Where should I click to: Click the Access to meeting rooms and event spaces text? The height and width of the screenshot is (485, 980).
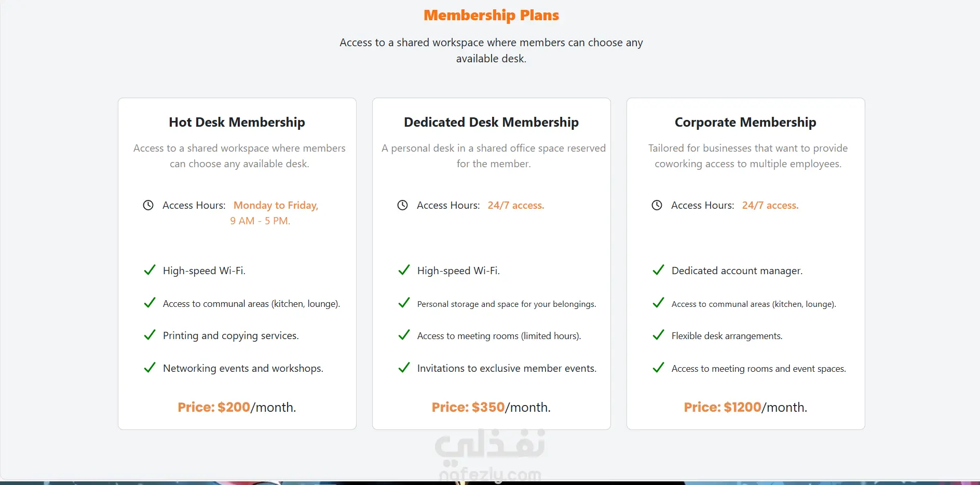(758, 369)
